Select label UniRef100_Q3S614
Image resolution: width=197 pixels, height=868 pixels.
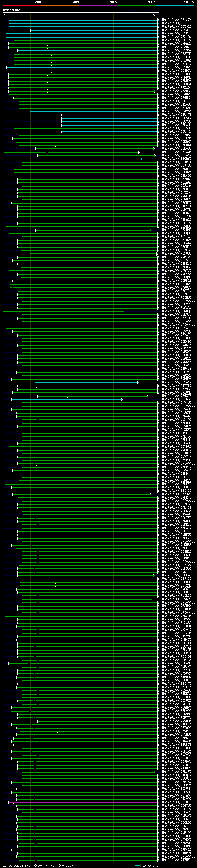point(177,382)
